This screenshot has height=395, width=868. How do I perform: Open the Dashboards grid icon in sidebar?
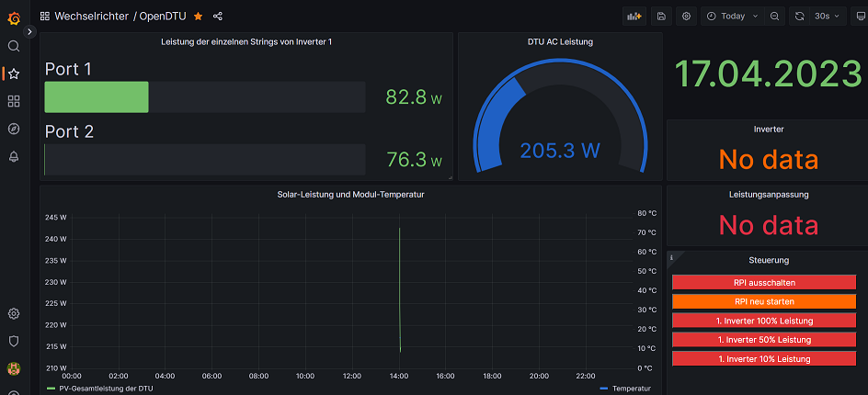pyautogui.click(x=14, y=101)
